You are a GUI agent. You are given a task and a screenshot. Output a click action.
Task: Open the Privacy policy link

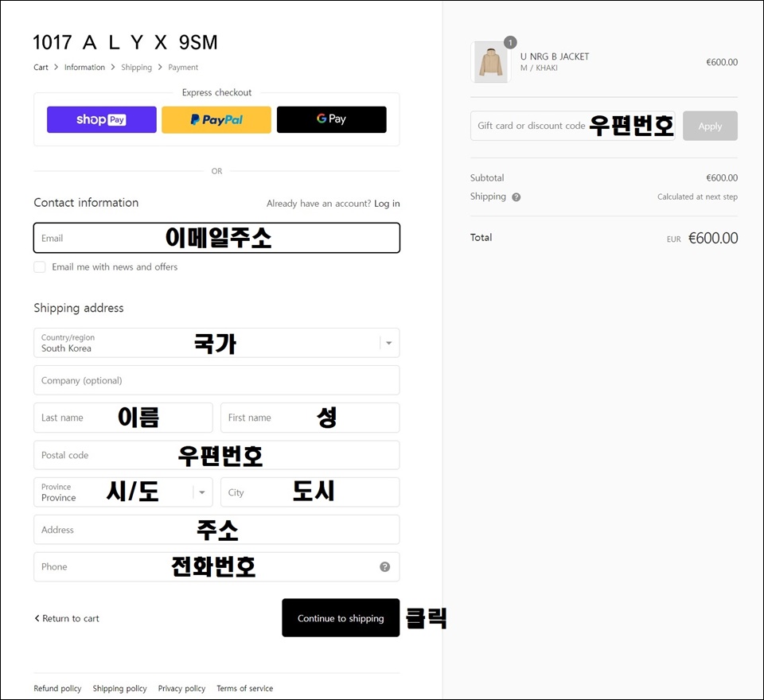[x=181, y=688]
